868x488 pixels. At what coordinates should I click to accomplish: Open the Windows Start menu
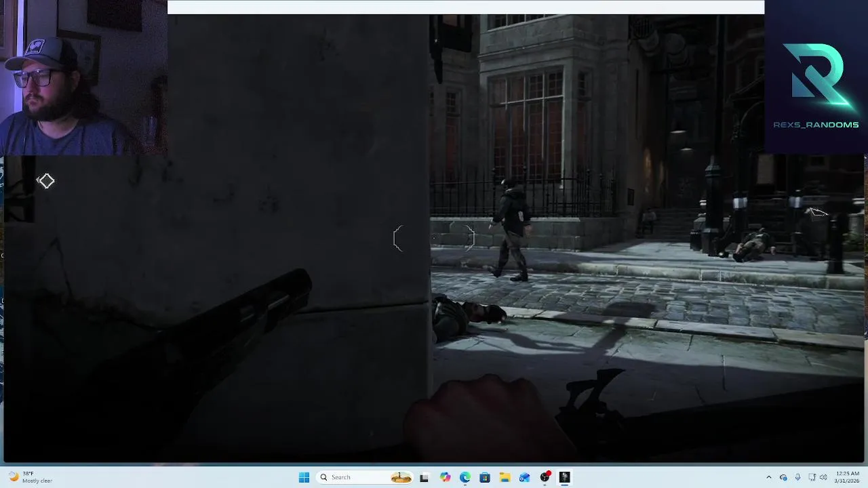[x=304, y=477]
